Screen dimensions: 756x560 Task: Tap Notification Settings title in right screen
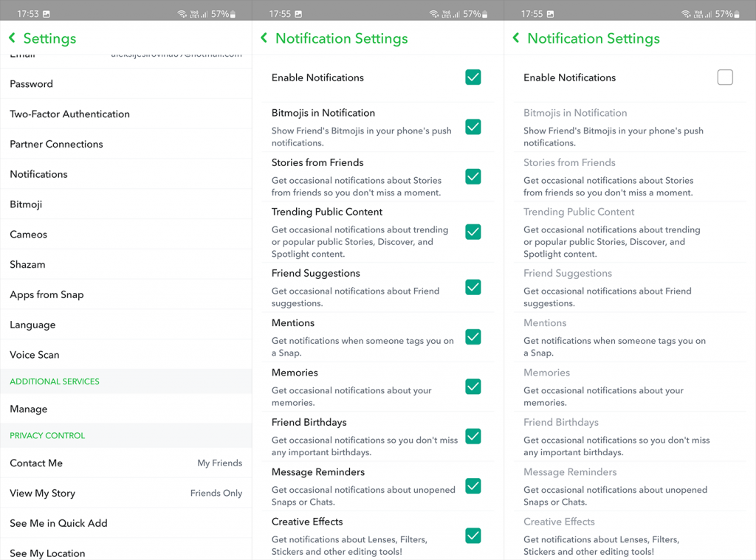[x=594, y=38]
